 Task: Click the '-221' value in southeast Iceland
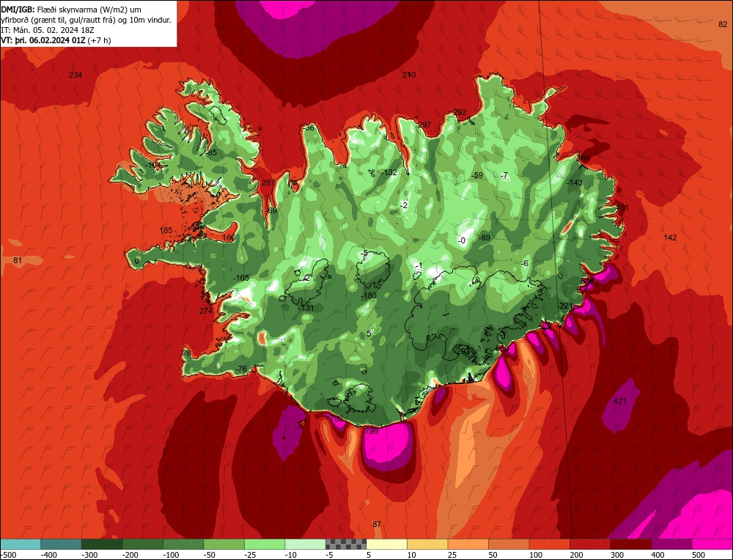[564, 306]
